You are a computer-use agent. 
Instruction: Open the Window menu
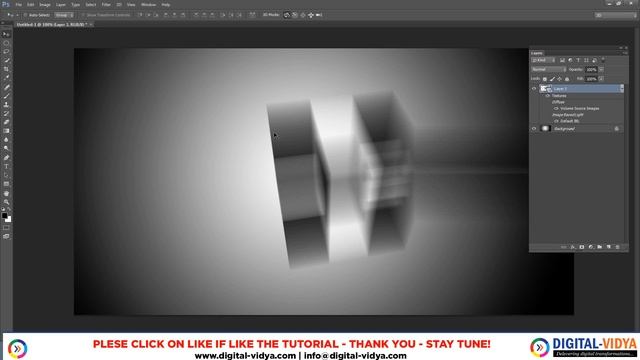(148, 4)
